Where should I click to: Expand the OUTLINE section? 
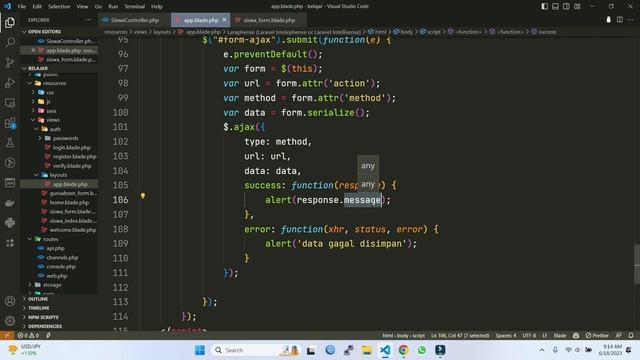[59, 299]
